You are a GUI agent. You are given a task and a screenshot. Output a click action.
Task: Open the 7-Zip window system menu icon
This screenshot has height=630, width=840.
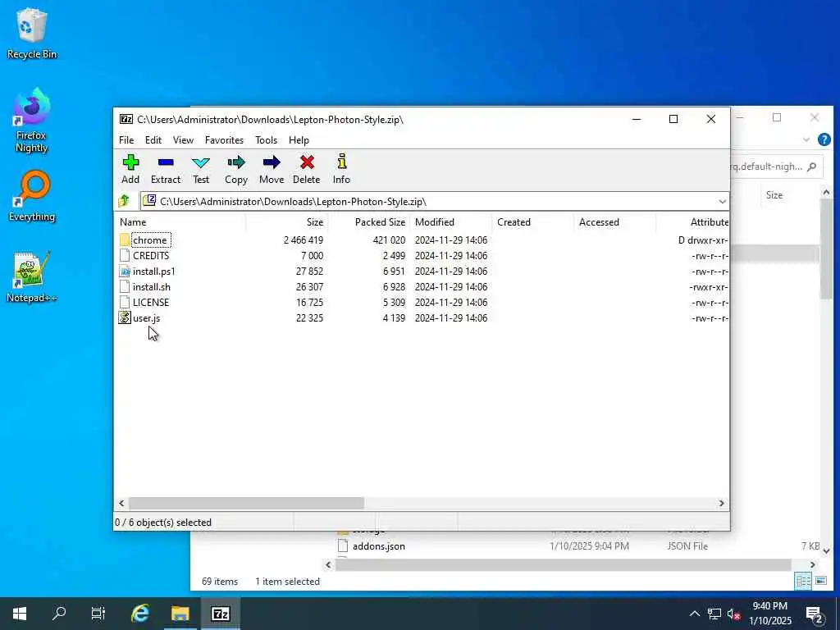click(126, 119)
